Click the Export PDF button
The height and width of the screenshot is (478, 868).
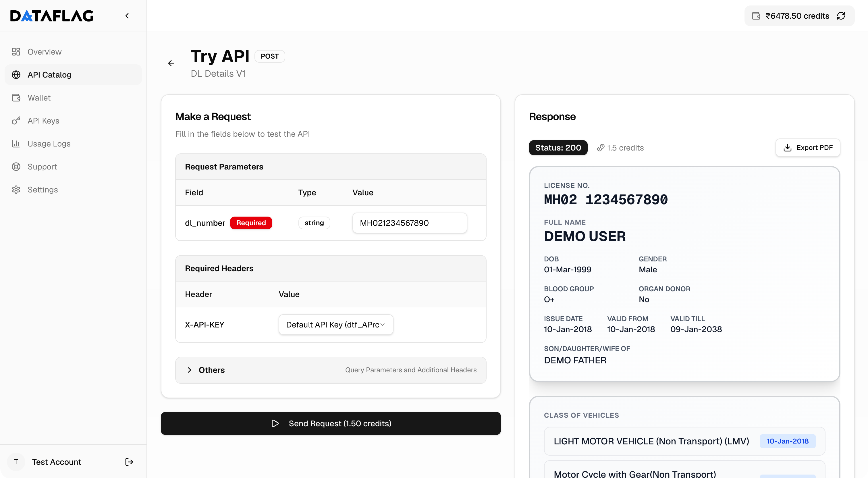point(808,148)
